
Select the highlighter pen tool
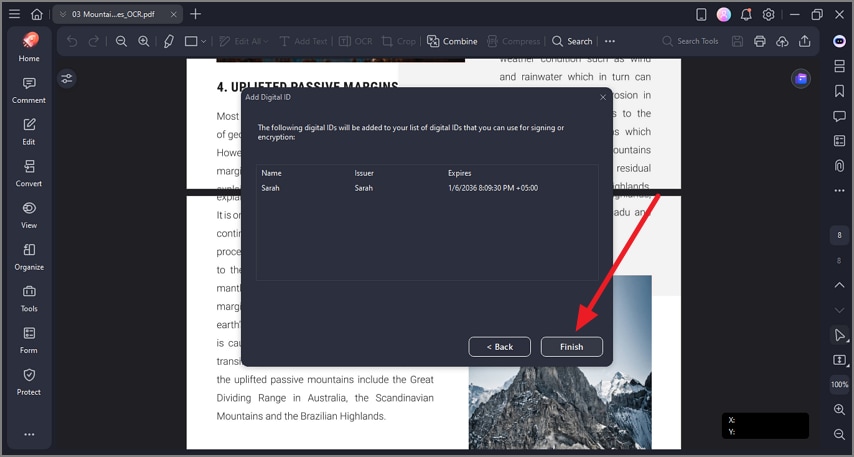(169, 41)
